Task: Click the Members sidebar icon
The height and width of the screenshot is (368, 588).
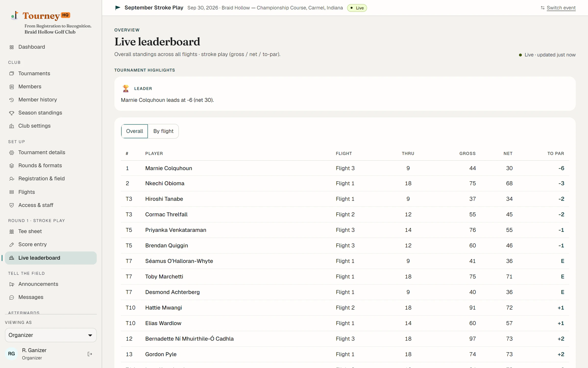Action: click(12, 87)
